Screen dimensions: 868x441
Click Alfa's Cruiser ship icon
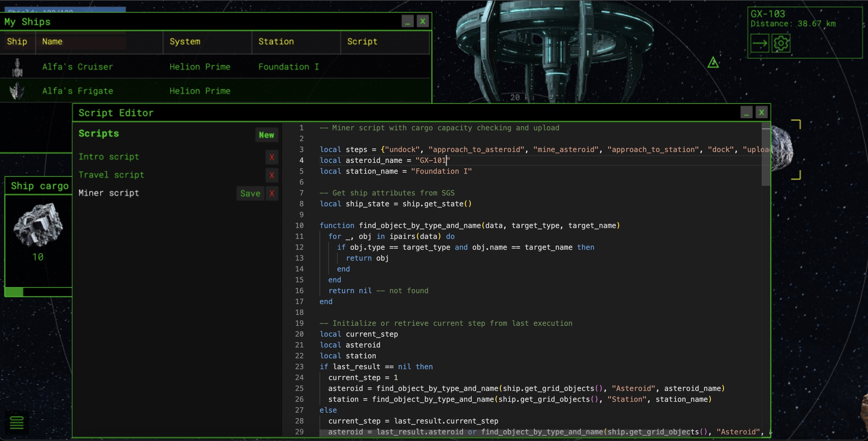(17, 67)
